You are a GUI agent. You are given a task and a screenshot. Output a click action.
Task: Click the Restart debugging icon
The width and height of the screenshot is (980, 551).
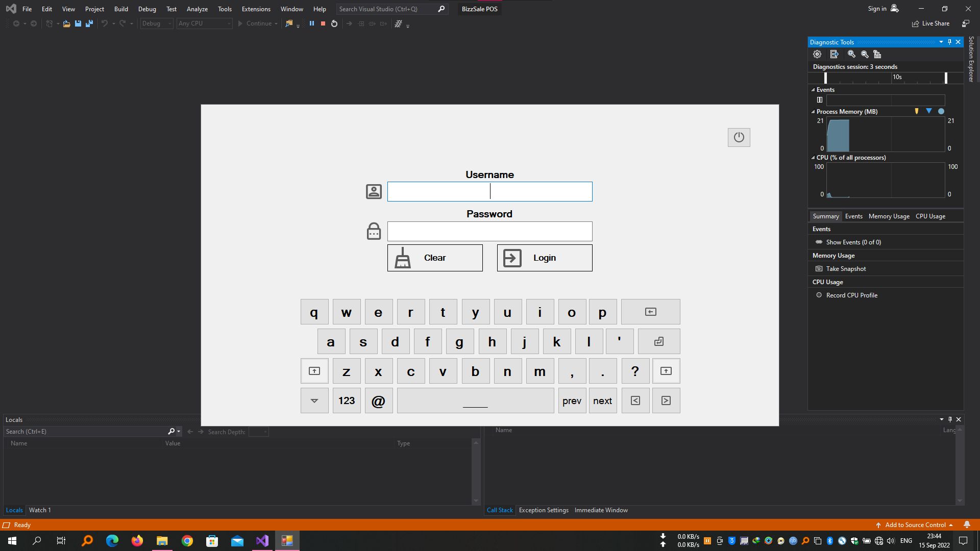click(x=334, y=23)
